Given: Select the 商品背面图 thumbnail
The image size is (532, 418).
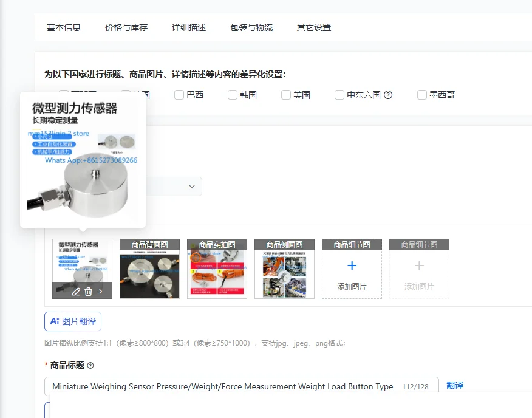Looking at the screenshot, I should 149,269.
